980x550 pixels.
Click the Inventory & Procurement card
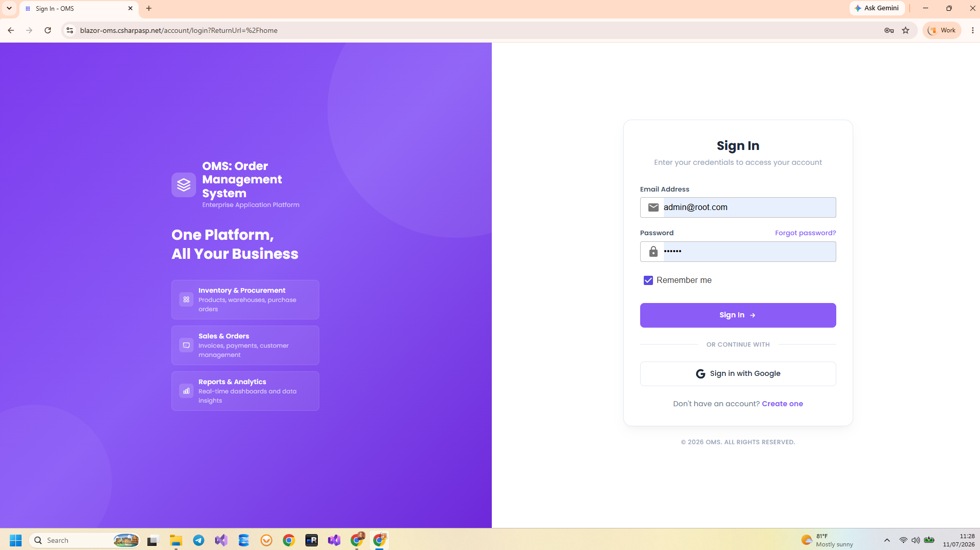(x=245, y=299)
